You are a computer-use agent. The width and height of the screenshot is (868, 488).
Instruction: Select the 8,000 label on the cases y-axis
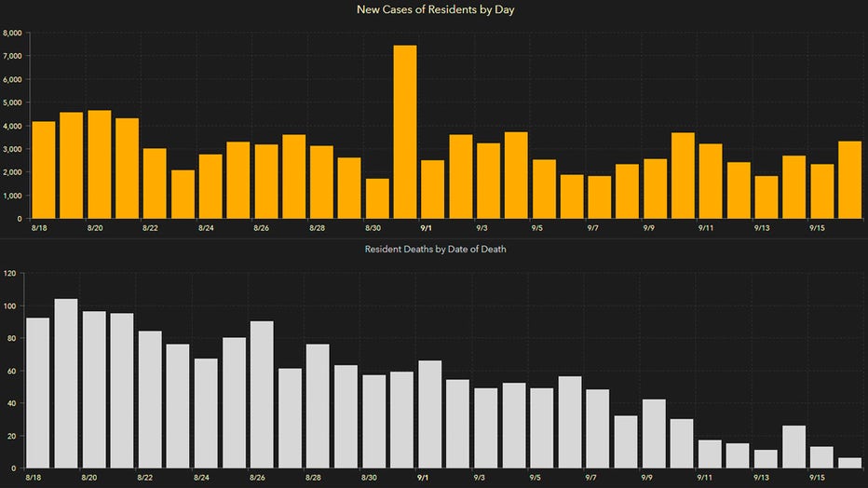point(14,33)
